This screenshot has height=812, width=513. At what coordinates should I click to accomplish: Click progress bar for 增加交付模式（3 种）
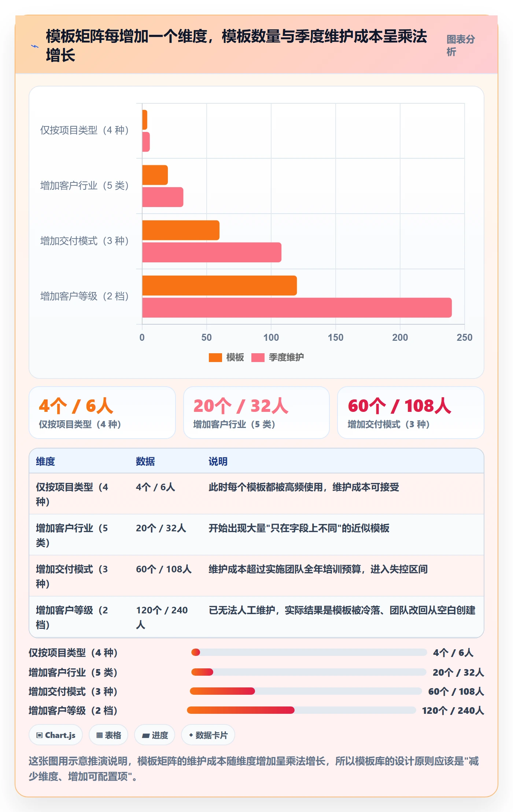(x=306, y=691)
